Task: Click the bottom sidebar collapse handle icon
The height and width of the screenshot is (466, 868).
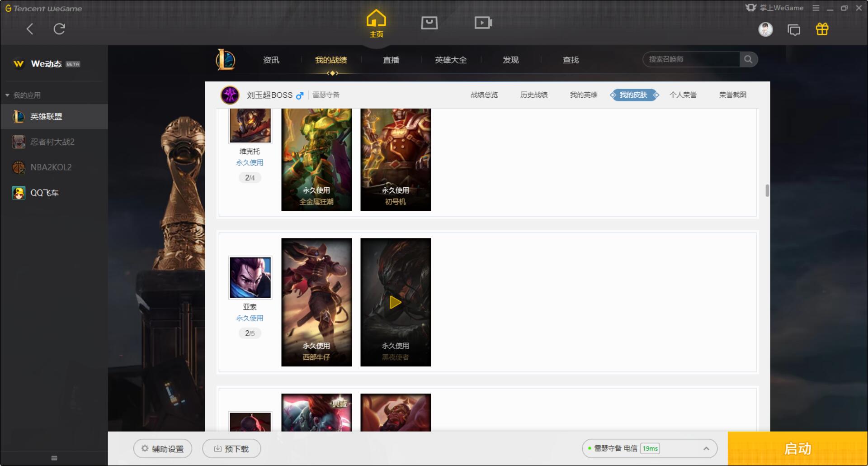Action: (x=54, y=458)
